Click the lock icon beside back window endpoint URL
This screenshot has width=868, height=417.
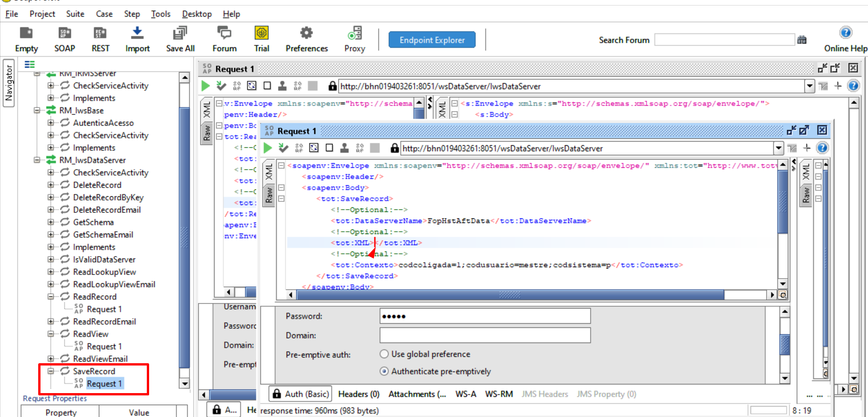[332, 86]
